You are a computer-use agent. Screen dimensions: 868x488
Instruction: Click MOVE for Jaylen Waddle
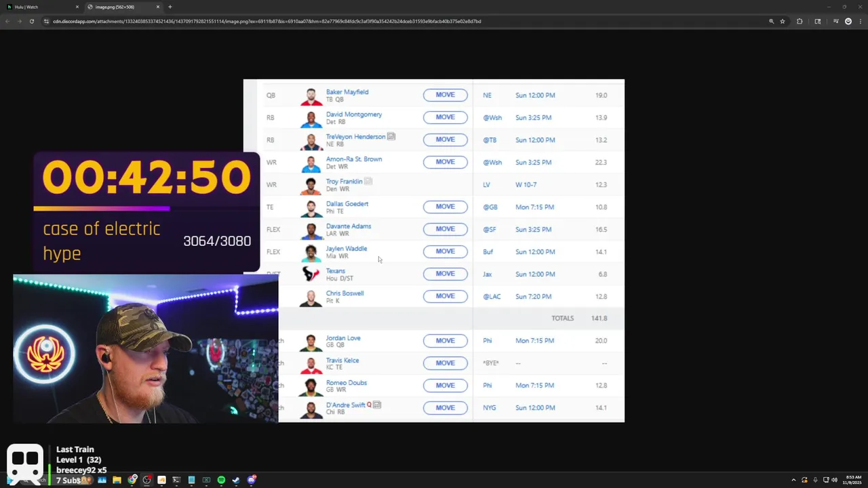(x=446, y=251)
